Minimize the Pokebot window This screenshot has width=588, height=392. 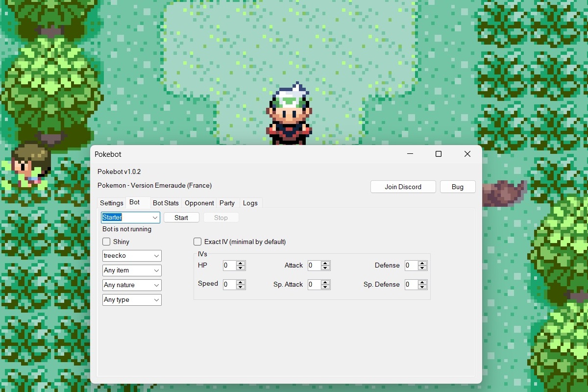410,154
